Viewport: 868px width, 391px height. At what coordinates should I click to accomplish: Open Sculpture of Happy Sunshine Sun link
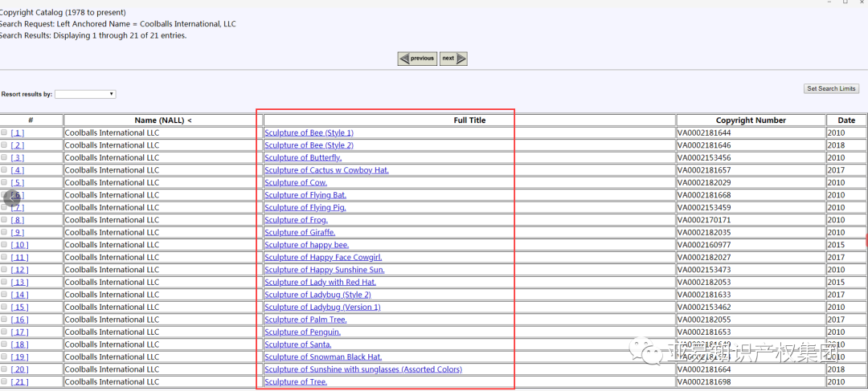325,269
